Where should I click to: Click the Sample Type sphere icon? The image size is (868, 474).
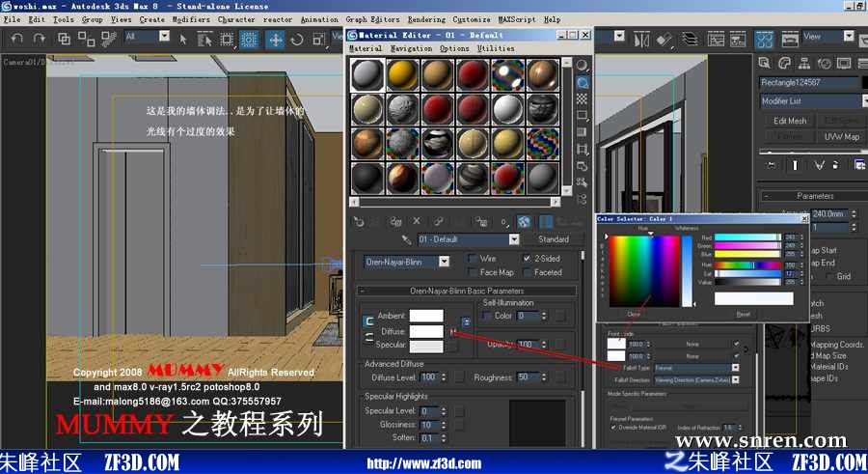[x=582, y=66]
